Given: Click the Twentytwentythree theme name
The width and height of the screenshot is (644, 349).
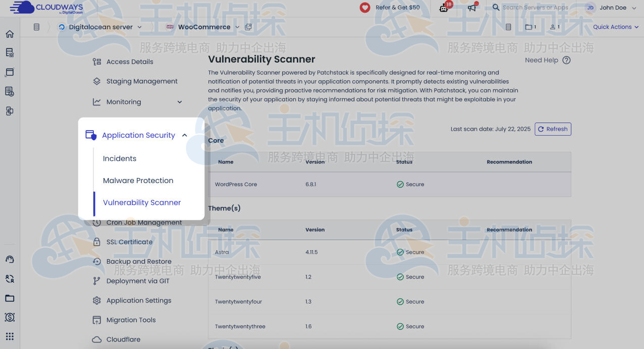Looking at the screenshot, I should click(240, 326).
